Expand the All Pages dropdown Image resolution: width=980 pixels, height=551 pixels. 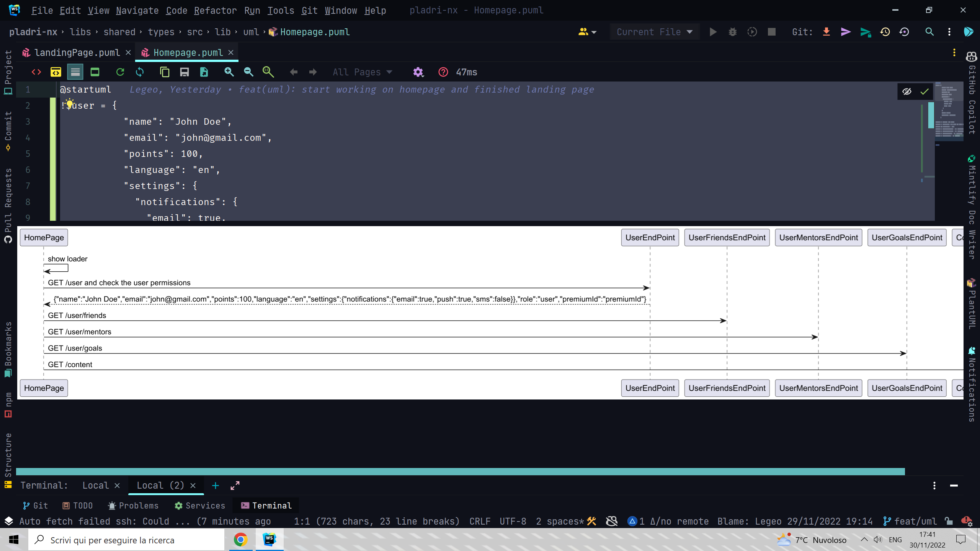(362, 72)
